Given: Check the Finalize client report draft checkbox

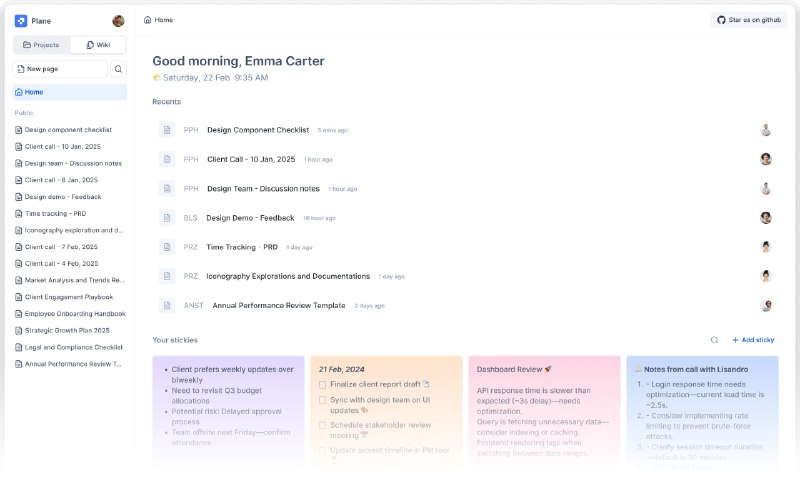Looking at the screenshot, I should pyautogui.click(x=322, y=384).
